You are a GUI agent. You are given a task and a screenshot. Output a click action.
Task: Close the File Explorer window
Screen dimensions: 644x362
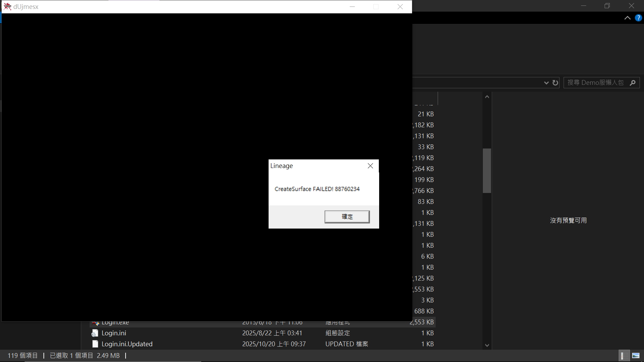click(x=631, y=6)
